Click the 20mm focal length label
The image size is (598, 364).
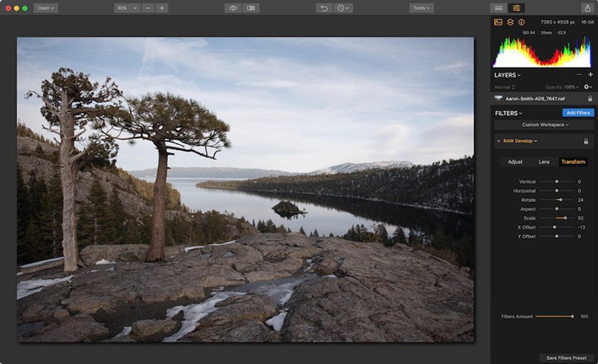(x=546, y=33)
